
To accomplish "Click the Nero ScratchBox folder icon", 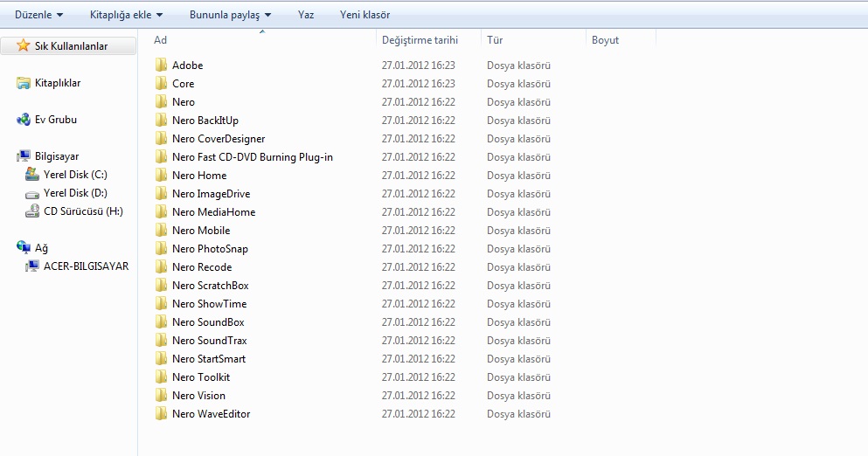I will pos(161,285).
